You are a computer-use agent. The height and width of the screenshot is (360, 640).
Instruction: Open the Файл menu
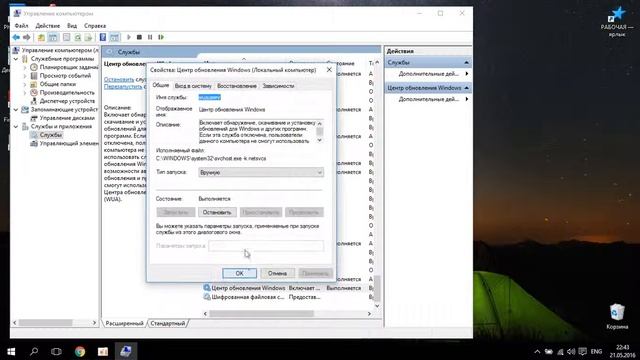tap(21, 26)
